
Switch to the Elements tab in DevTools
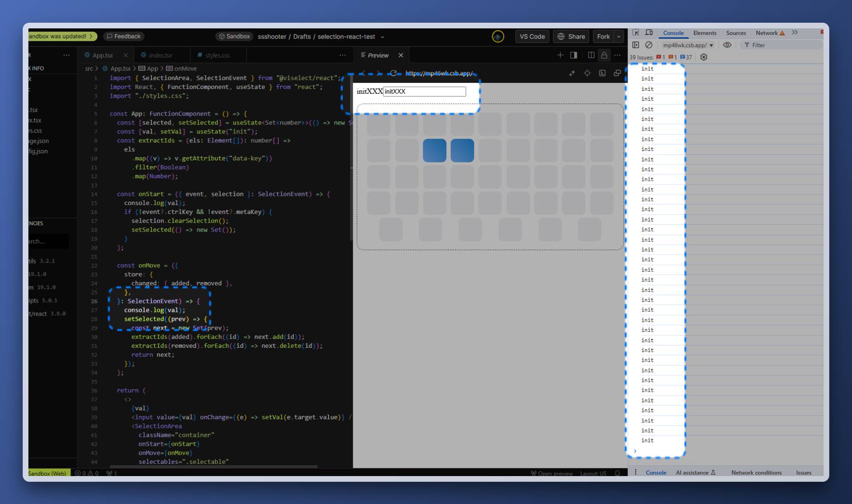tap(705, 33)
